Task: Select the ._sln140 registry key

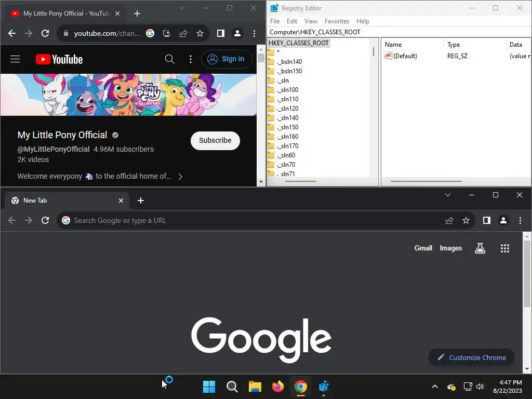Action: click(x=288, y=118)
